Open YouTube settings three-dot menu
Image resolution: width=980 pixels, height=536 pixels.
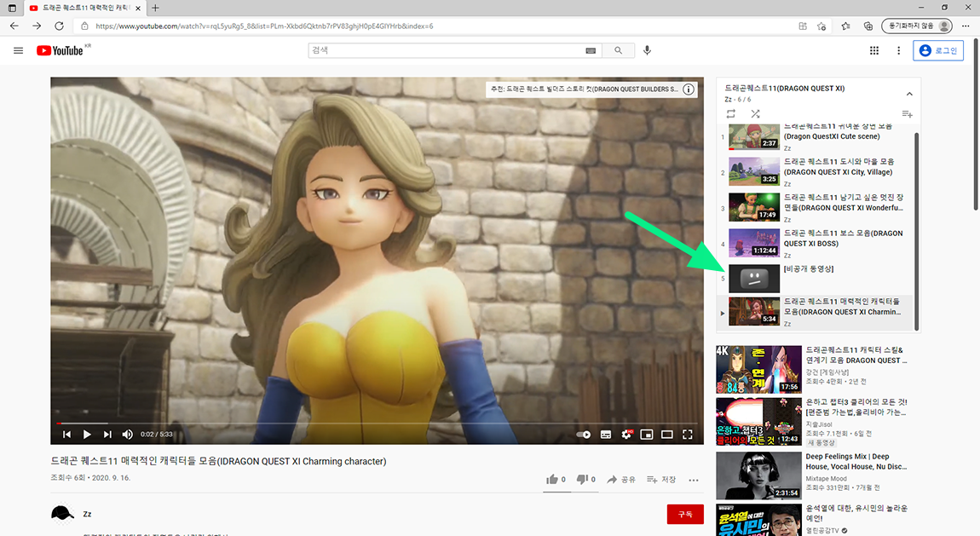(x=899, y=50)
